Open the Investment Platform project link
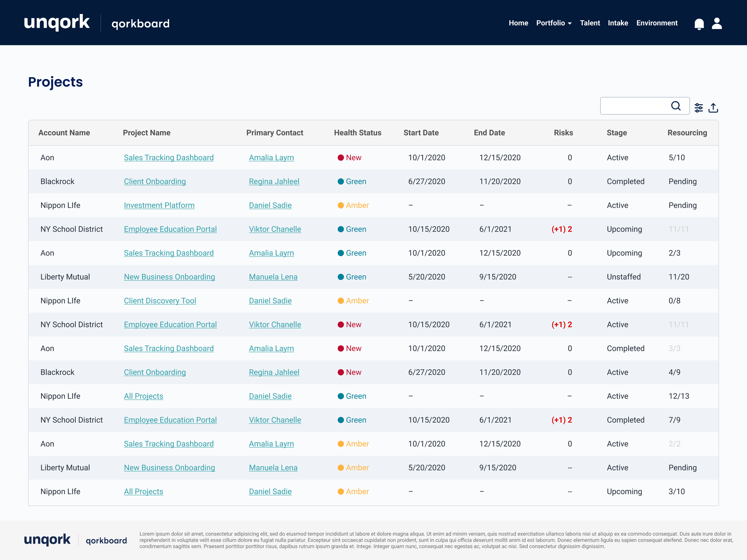This screenshot has width=747, height=560. (159, 205)
